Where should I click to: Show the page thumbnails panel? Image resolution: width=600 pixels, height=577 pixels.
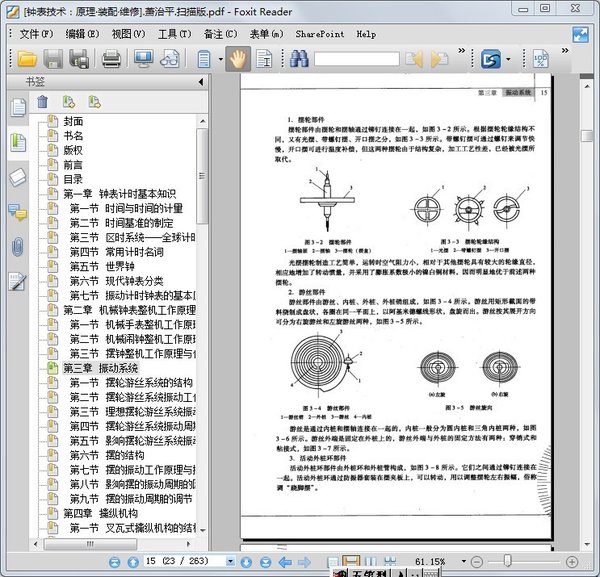[x=17, y=107]
